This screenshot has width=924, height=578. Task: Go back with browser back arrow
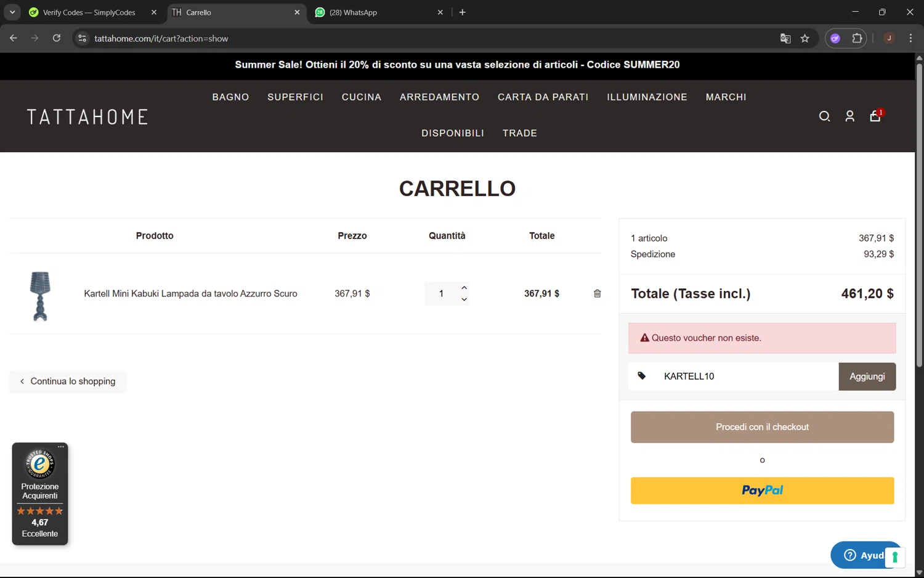coord(14,38)
